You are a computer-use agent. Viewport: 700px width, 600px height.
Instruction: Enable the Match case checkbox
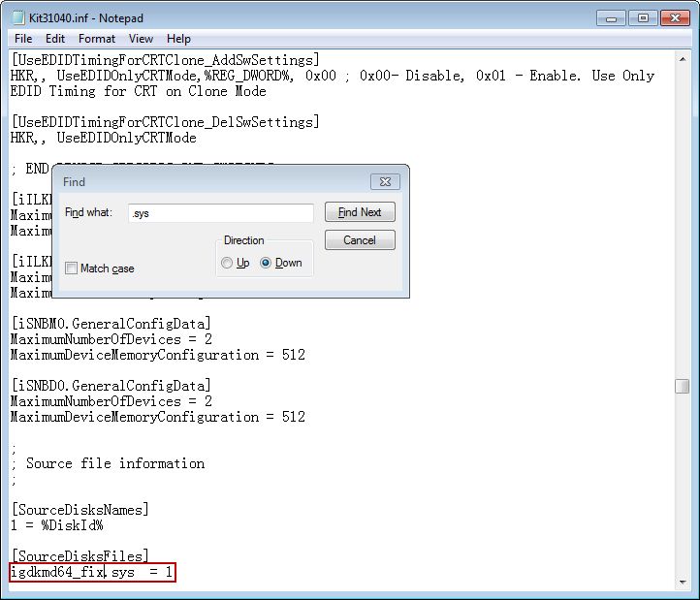pyautogui.click(x=72, y=268)
